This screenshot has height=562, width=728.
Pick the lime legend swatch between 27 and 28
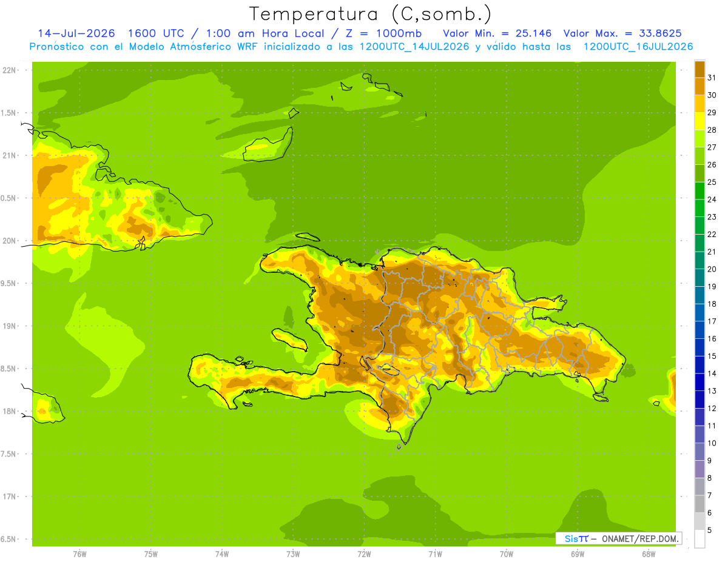tap(700, 139)
